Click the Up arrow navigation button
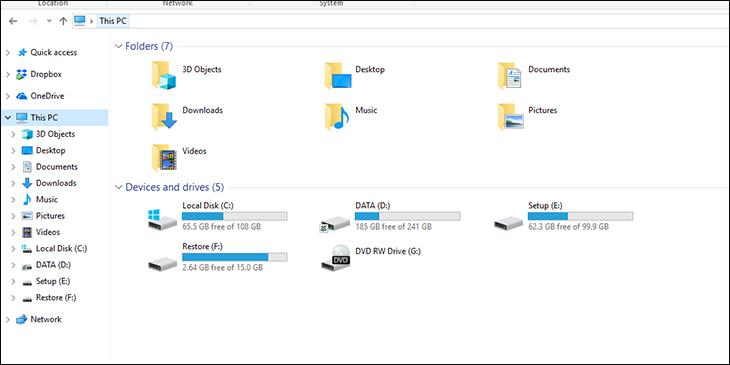Screen dimensions: 730x365 63,21
